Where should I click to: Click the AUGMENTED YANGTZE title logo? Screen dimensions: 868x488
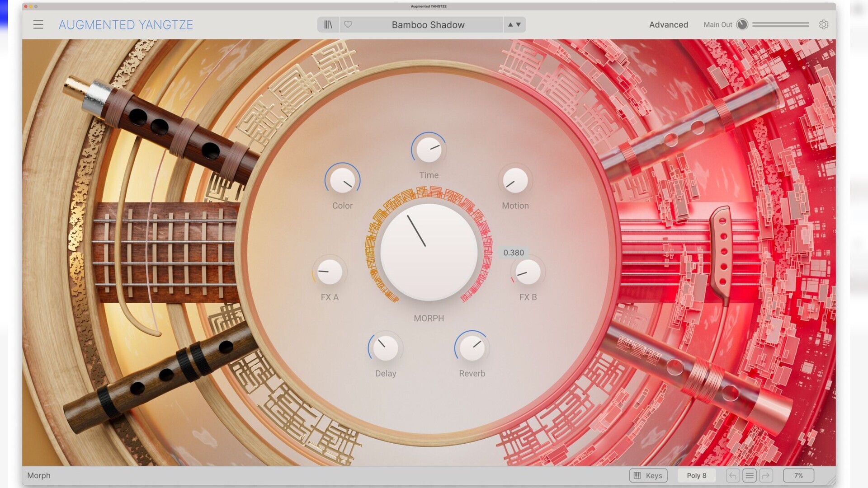pos(126,25)
